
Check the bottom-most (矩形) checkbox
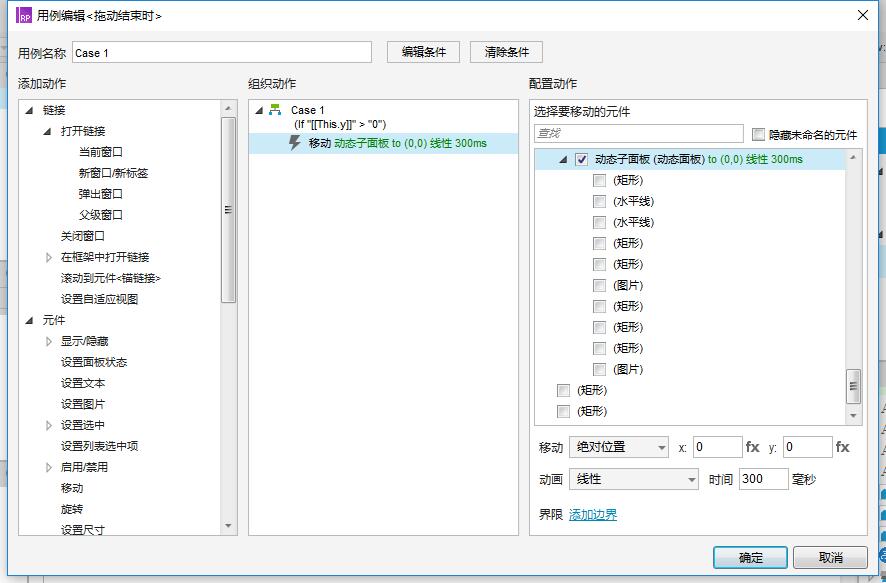(563, 411)
